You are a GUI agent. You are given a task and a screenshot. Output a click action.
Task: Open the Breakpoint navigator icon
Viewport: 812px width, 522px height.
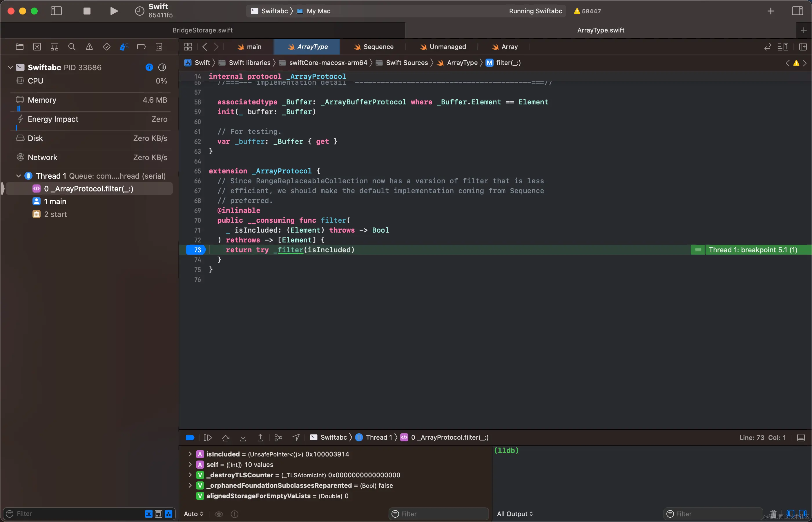coord(141,47)
